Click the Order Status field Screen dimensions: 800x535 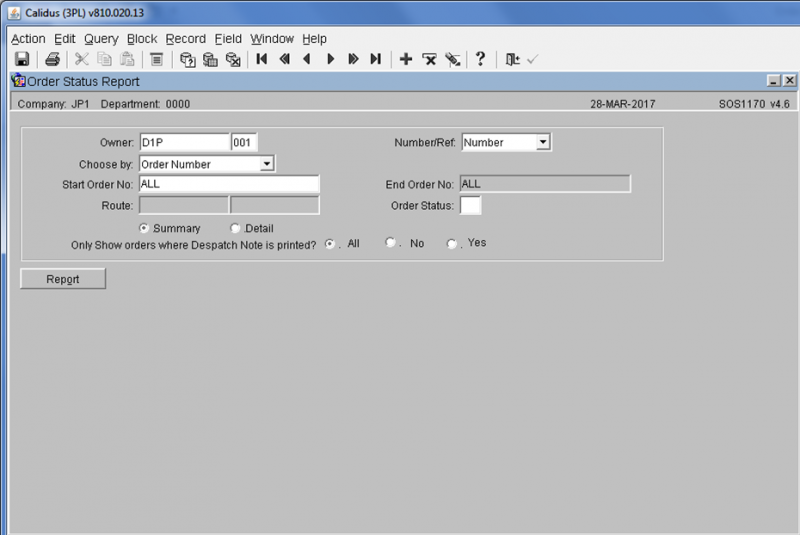pyautogui.click(x=470, y=206)
